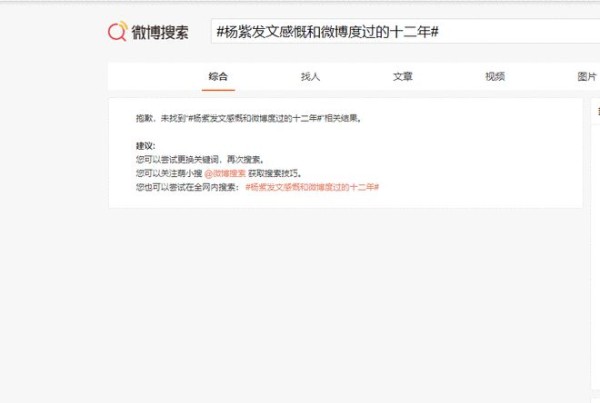Click the 您也可以尝试在全网内搜索 text
600x403 pixels.
tap(188, 187)
